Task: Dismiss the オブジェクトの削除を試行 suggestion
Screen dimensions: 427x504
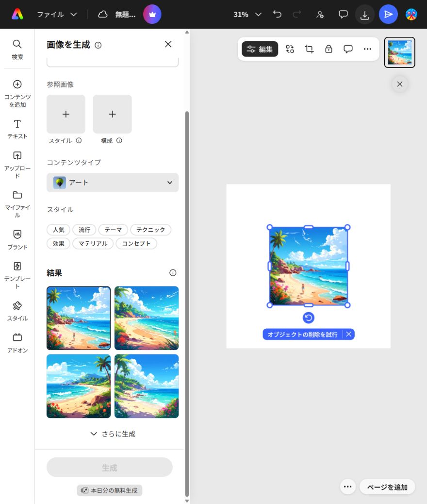Action: coord(348,334)
